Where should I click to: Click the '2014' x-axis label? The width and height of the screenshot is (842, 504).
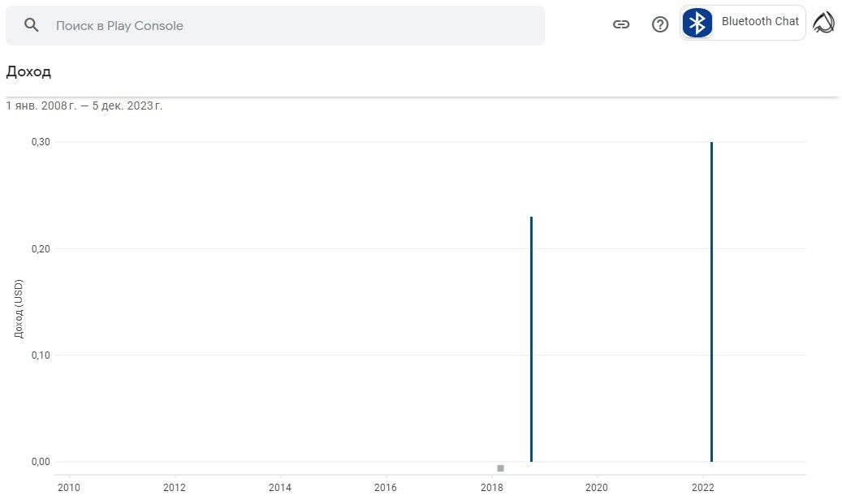click(x=280, y=487)
